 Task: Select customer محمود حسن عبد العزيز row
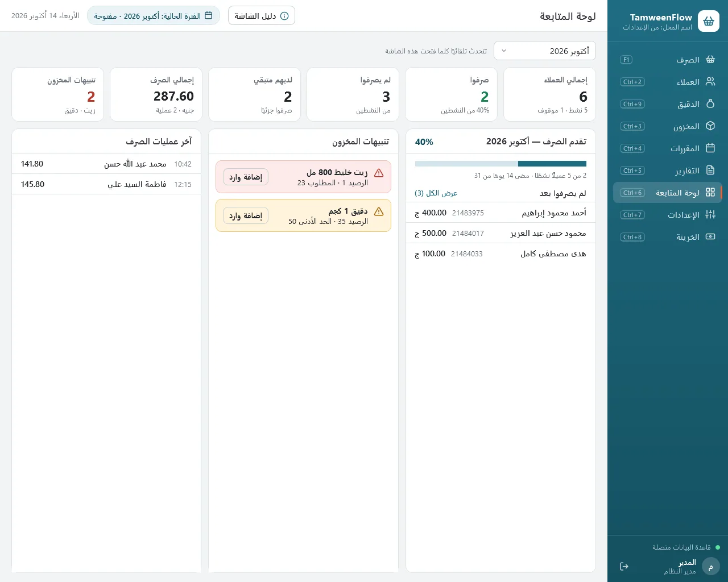pyautogui.click(x=500, y=233)
